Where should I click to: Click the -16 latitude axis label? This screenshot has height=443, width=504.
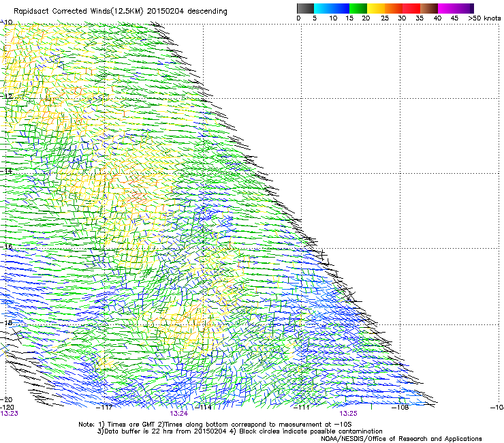pos(6,247)
